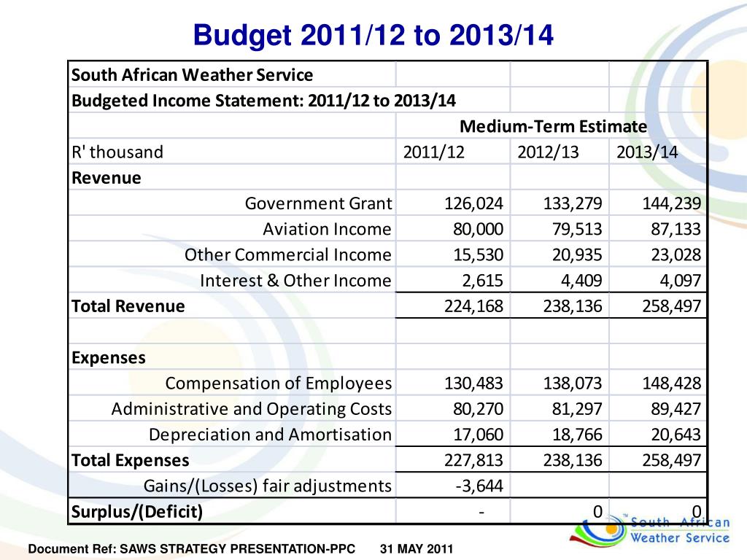The image size is (747, 560).
Task: Click the South African Weather Service logo
Action: (x=650, y=530)
